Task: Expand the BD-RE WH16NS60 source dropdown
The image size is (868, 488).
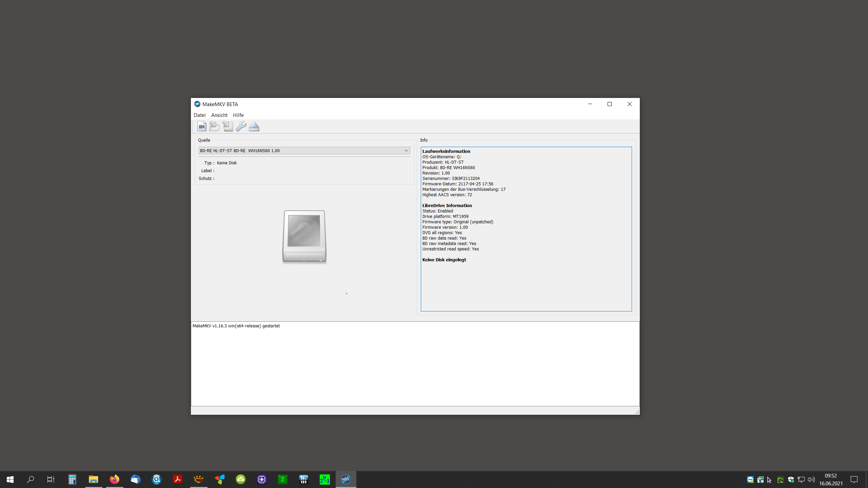Action: pyautogui.click(x=406, y=150)
